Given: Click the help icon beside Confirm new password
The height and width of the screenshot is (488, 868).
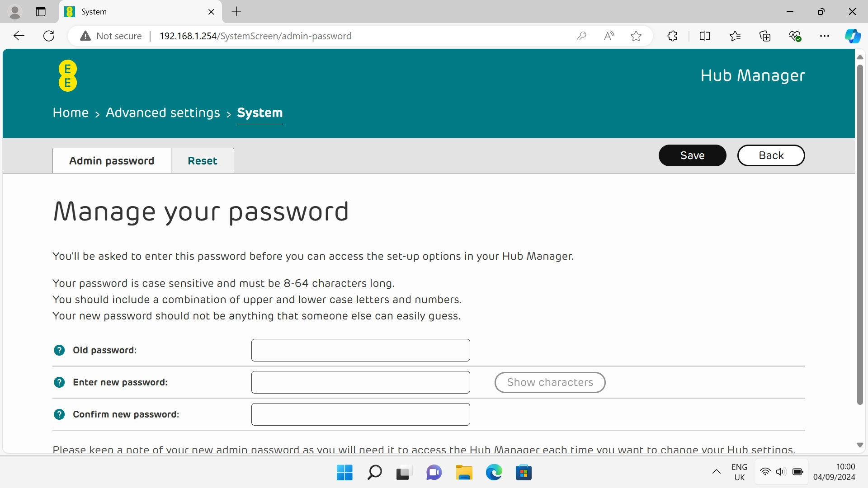Looking at the screenshot, I should pyautogui.click(x=59, y=414).
